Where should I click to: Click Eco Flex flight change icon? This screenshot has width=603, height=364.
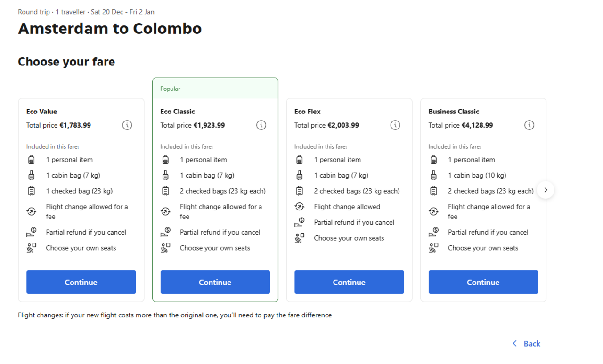(x=299, y=207)
